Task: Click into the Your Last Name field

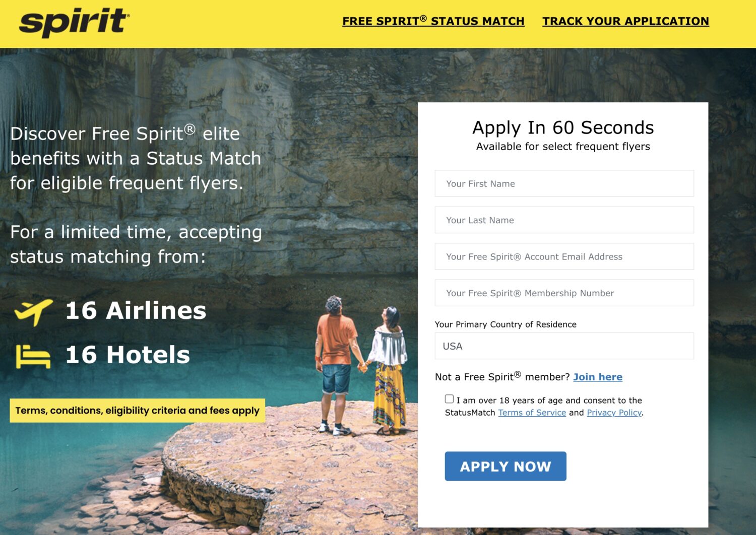Action: pyautogui.click(x=564, y=220)
